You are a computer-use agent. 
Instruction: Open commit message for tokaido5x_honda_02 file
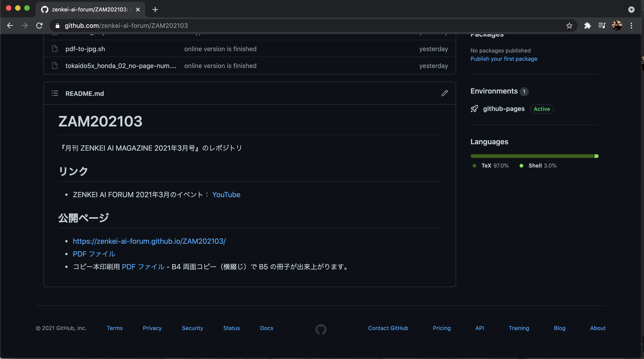[220, 66]
